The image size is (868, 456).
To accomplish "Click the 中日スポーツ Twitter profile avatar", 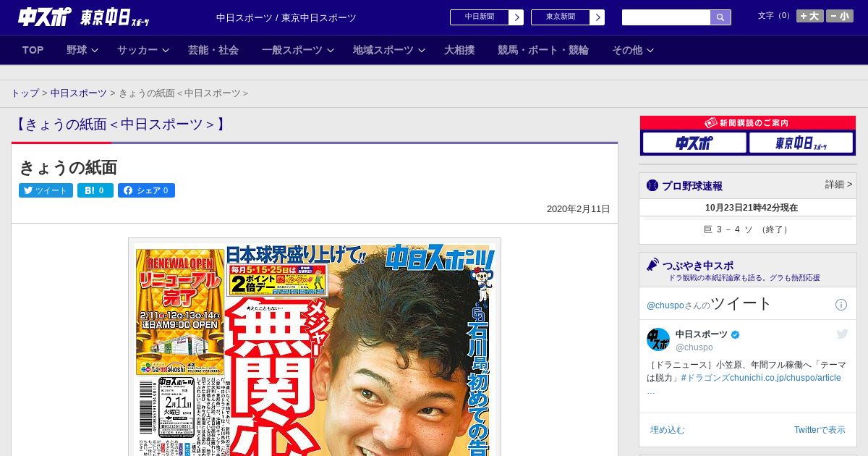I will pos(658,339).
